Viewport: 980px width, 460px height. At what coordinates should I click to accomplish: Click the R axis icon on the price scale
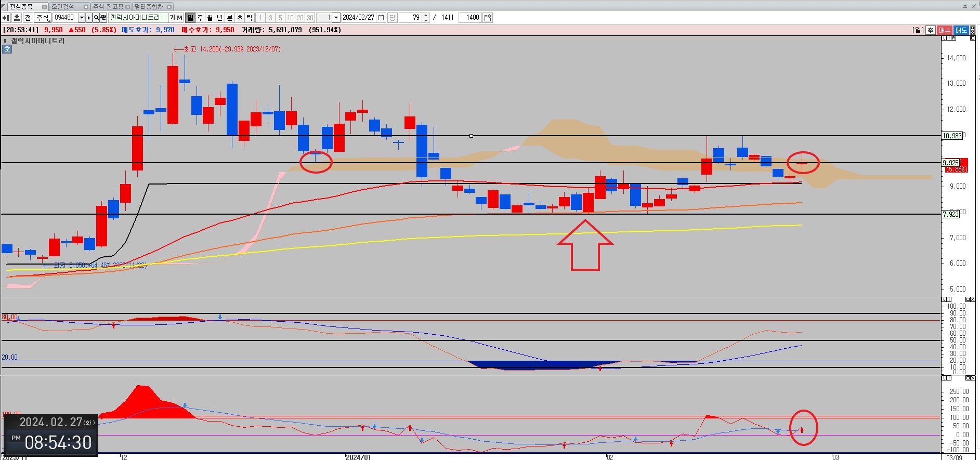pos(953,38)
